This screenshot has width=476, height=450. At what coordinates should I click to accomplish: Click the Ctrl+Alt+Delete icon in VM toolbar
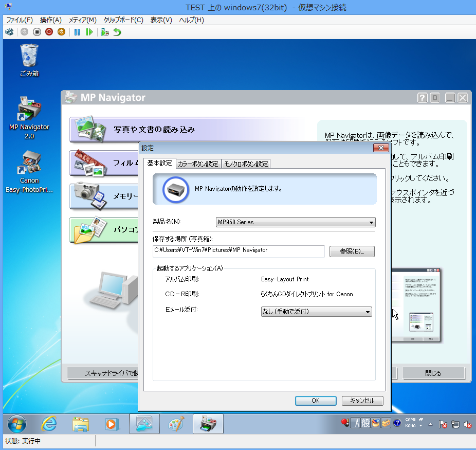[9, 32]
